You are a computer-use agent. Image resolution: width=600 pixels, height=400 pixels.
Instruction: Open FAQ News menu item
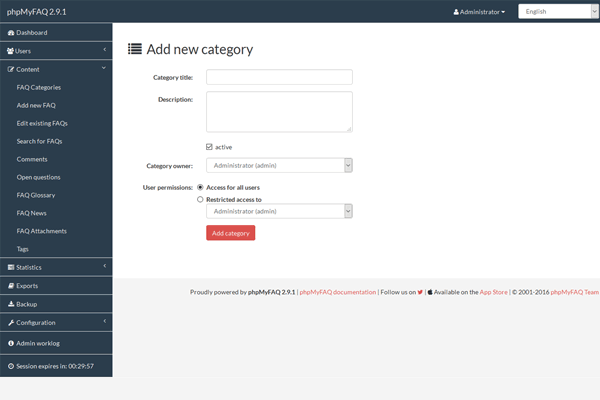31,213
